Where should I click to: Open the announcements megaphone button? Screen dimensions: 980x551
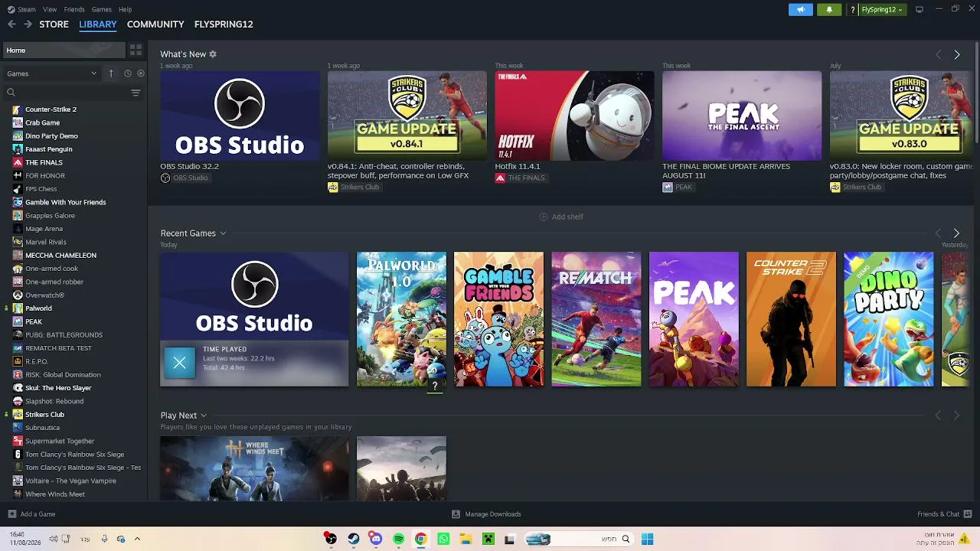[801, 10]
